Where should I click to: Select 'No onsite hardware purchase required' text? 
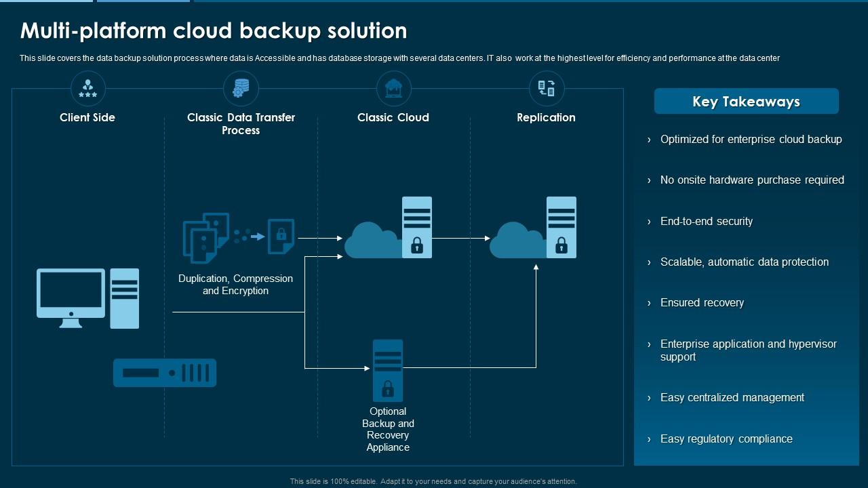click(x=752, y=180)
